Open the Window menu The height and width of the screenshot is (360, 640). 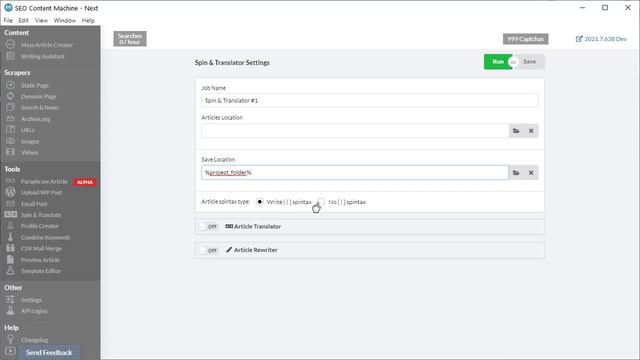pyautogui.click(x=64, y=20)
